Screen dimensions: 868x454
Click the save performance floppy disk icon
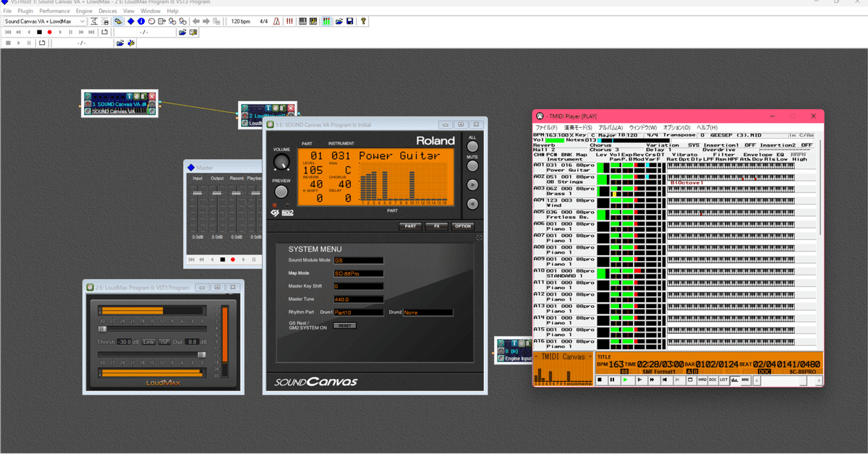pyautogui.click(x=349, y=22)
